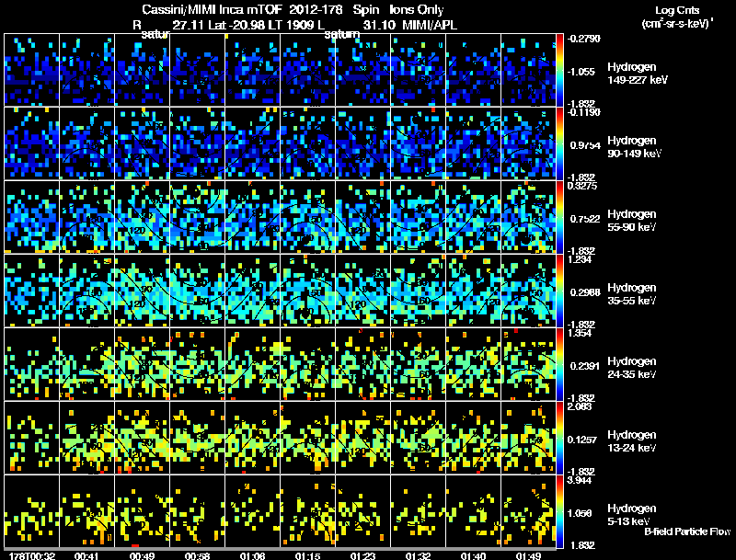Click the Hydrogen 35-55 keV color bar

[560, 291]
